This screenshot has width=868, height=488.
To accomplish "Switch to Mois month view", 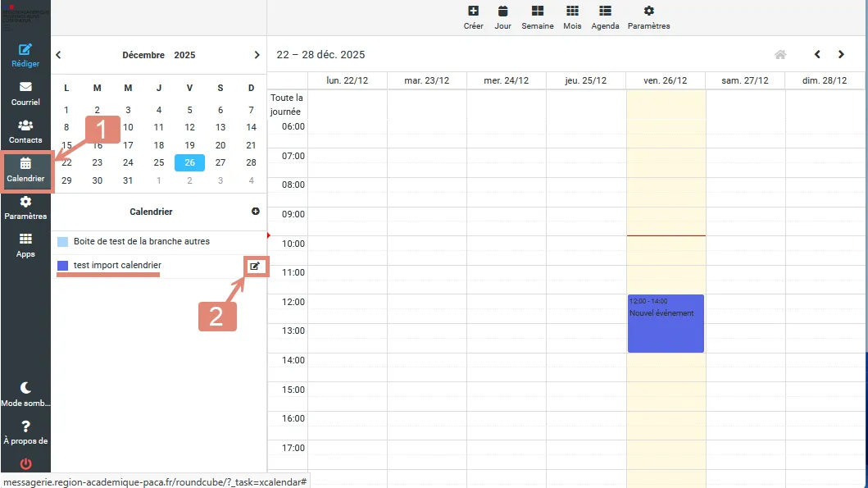I will tap(572, 18).
